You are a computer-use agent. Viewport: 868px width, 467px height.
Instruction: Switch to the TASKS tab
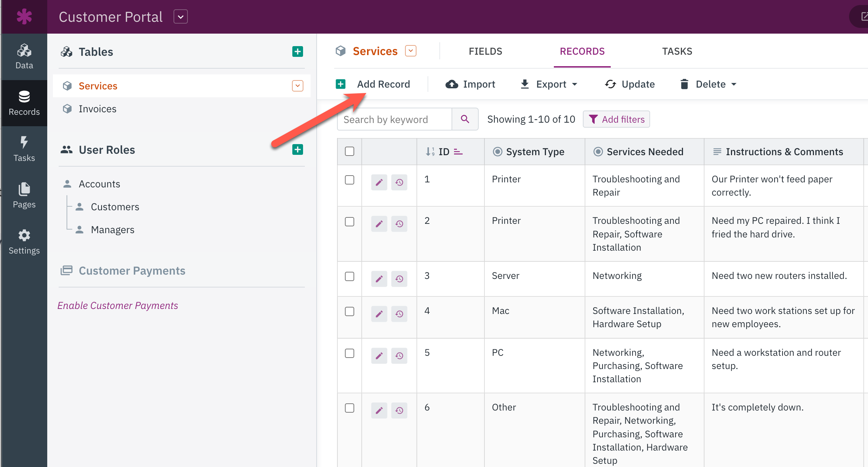677,51
